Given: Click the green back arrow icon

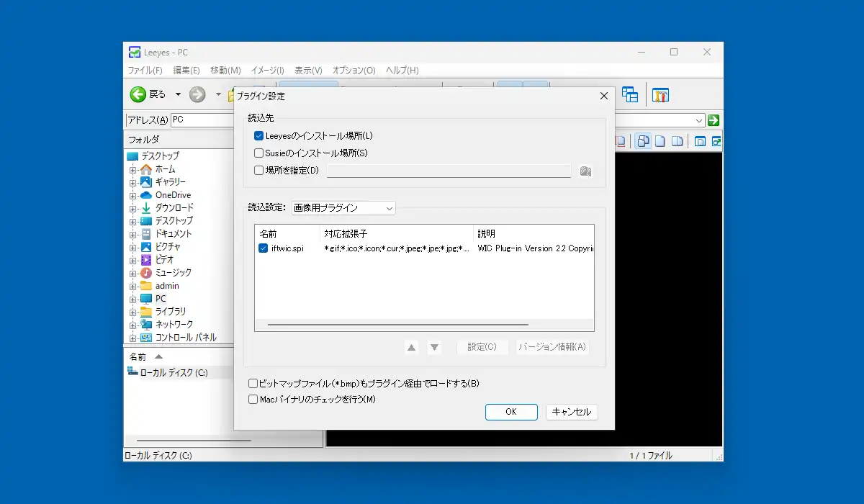Looking at the screenshot, I should click(138, 94).
